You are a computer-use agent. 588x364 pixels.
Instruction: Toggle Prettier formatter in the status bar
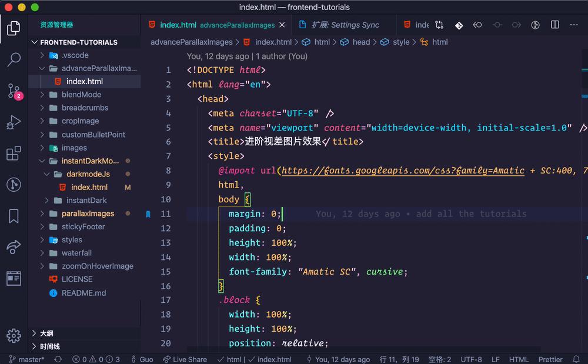550,359
